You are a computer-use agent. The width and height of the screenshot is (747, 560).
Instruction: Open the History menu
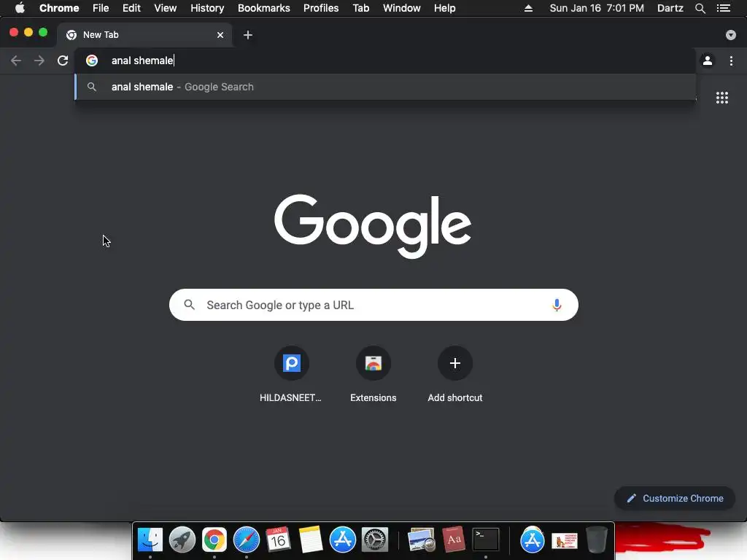point(207,8)
